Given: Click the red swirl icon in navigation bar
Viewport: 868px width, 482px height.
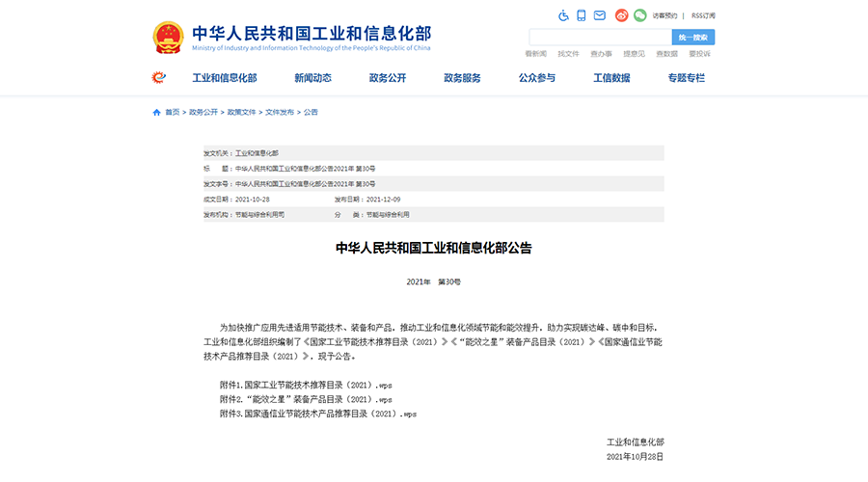Looking at the screenshot, I should pyautogui.click(x=158, y=78).
